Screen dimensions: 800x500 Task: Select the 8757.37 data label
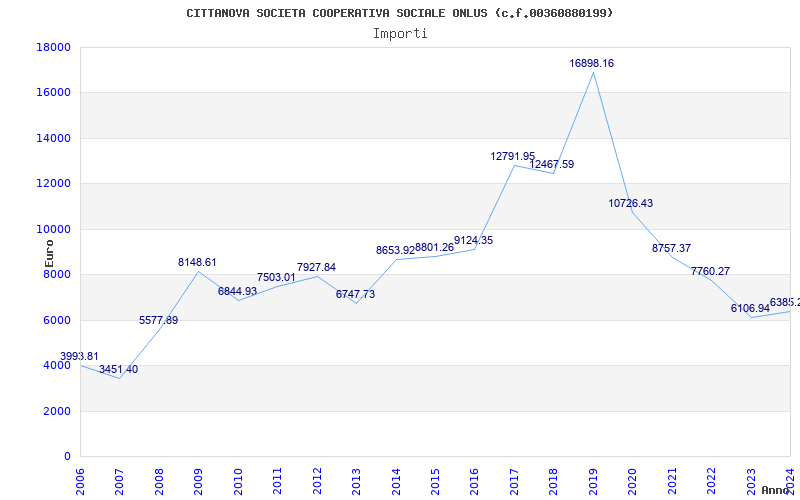click(671, 248)
